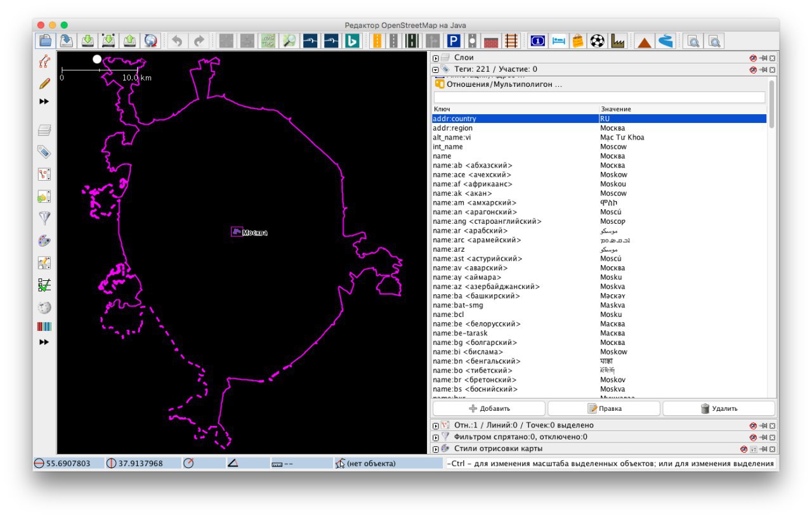
Task: Click the WMS/TMS imagery icon
Action: (268, 41)
